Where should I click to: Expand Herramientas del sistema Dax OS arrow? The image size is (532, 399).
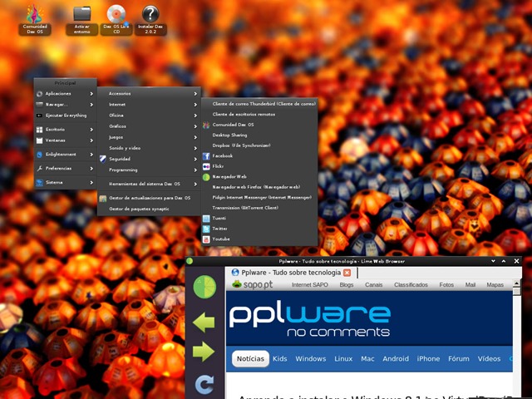(x=195, y=184)
